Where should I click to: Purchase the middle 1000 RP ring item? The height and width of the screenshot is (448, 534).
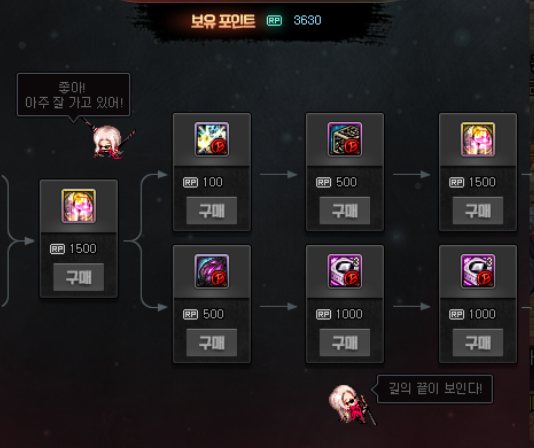[x=345, y=343]
